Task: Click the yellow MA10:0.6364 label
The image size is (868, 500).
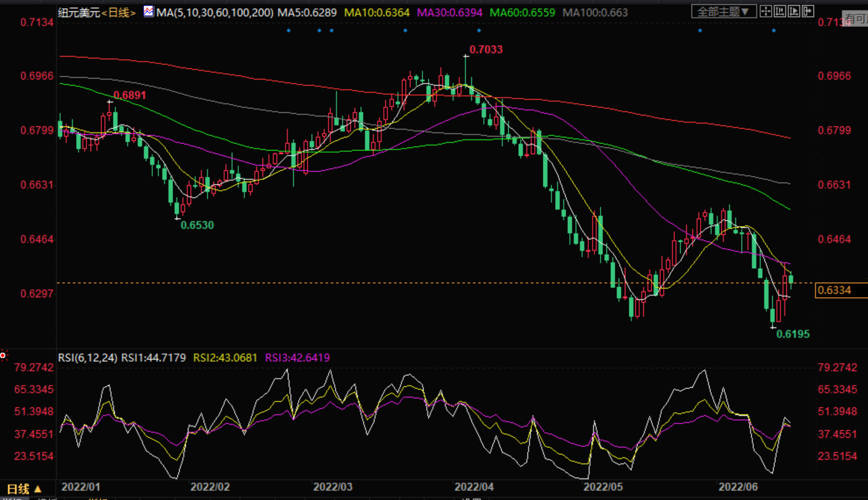Action: point(377,12)
